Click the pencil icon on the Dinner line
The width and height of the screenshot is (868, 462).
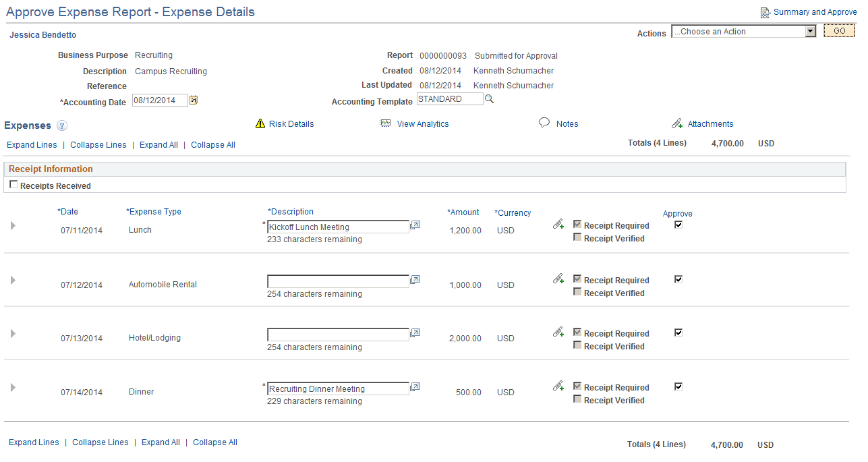point(558,386)
